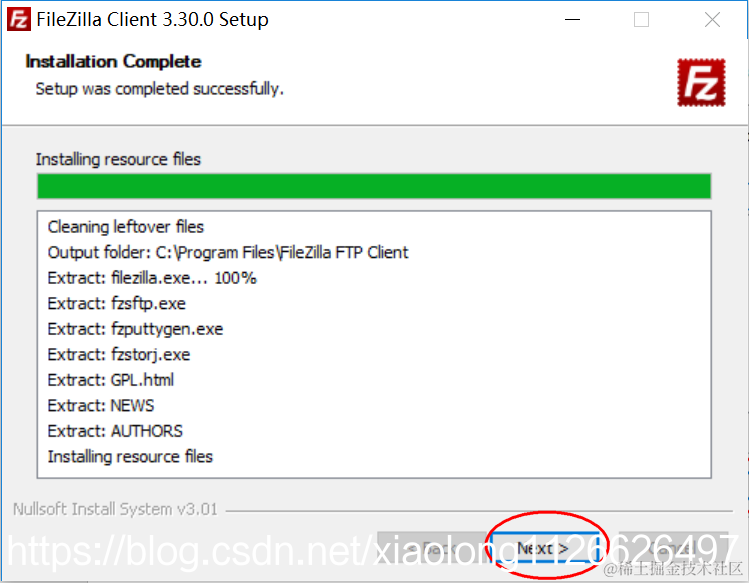
Task: Select 'Extract: AUTHORS' log line
Action: 115,431
